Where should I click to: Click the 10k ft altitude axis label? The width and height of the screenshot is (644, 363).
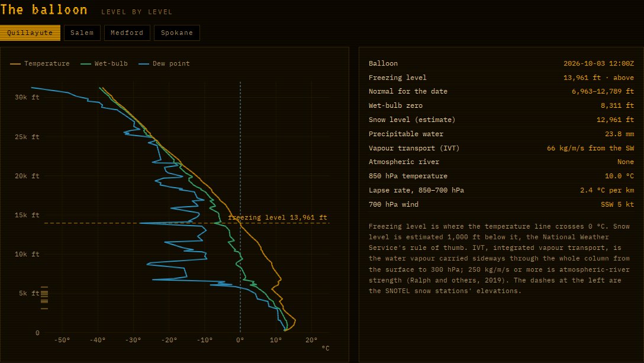coord(27,254)
